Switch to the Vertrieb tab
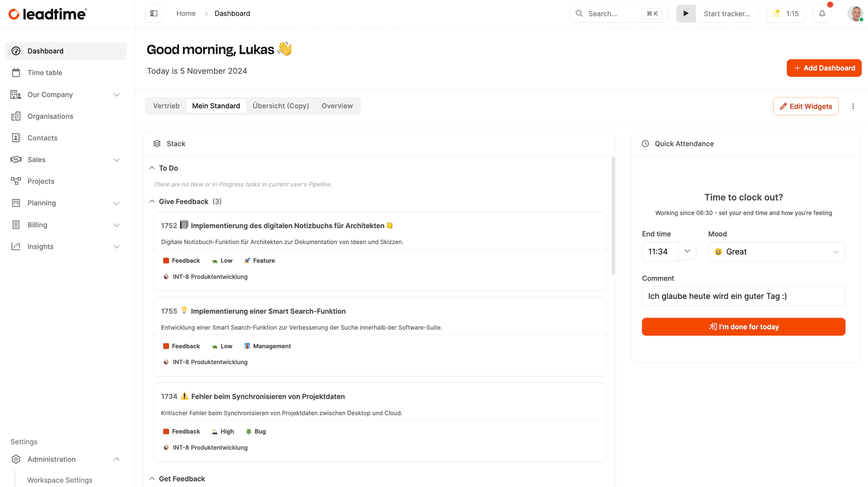This screenshot has height=487, width=868. tap(166, 106)
